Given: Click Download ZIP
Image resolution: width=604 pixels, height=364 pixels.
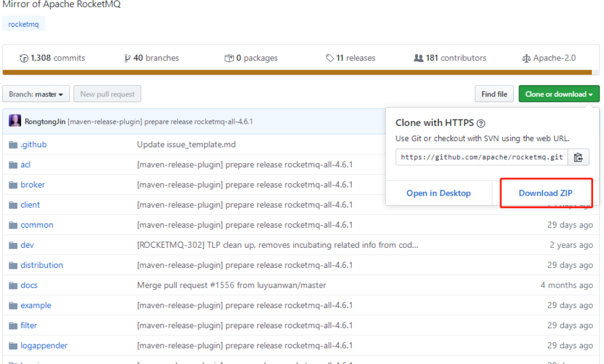Looking at the screenshot, I should coord(545,193).
